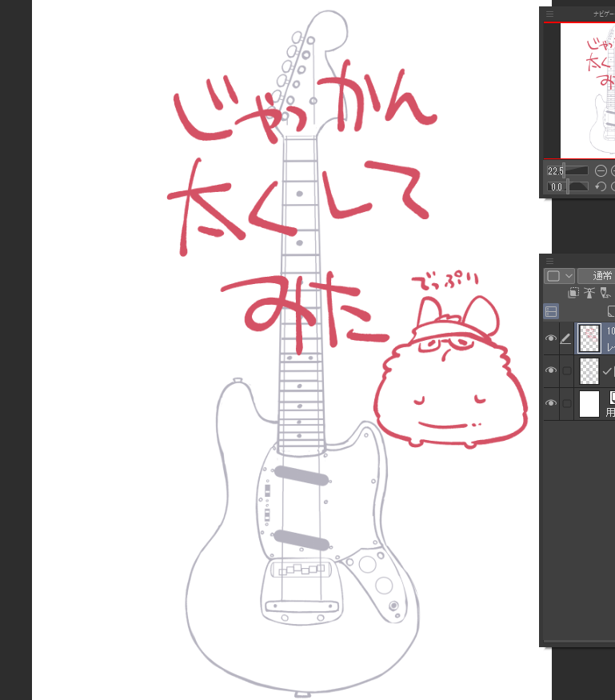
Task: Open the layer palette color dropdown
Action: click(x=559, y=276)
